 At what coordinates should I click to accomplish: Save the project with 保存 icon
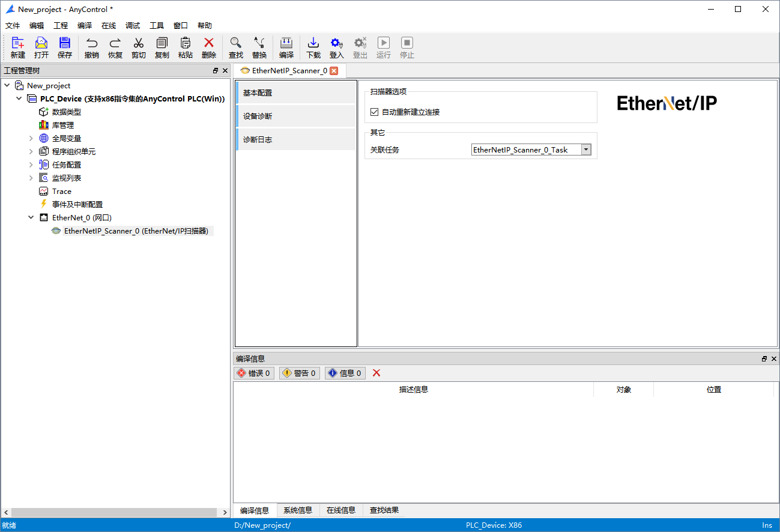click(x=65, y=47)
